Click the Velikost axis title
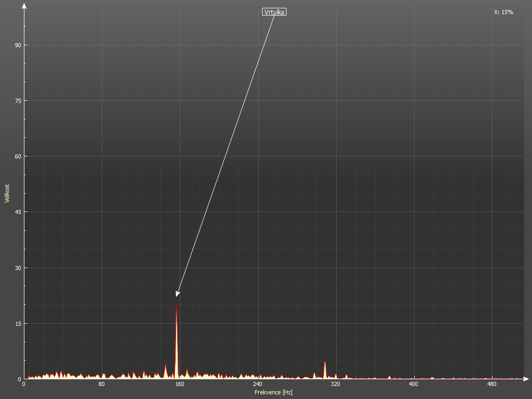532x399 pixels. 7,193
